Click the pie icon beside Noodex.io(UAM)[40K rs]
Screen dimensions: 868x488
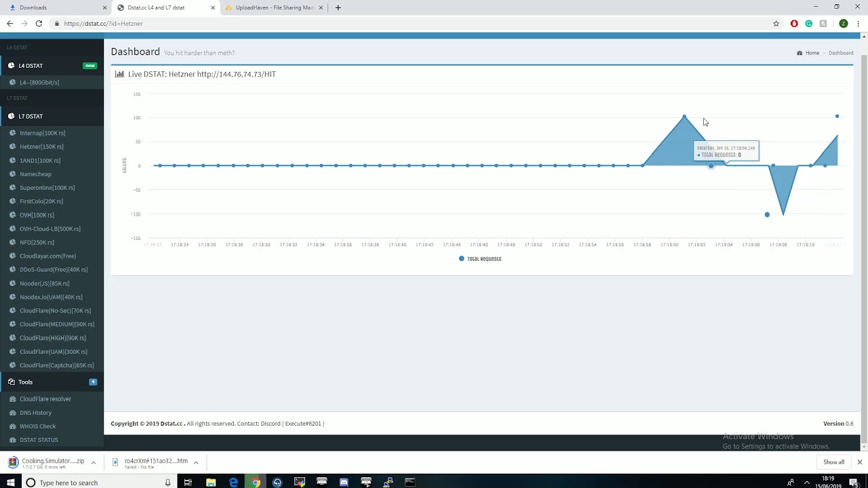(x=13, y=297)
